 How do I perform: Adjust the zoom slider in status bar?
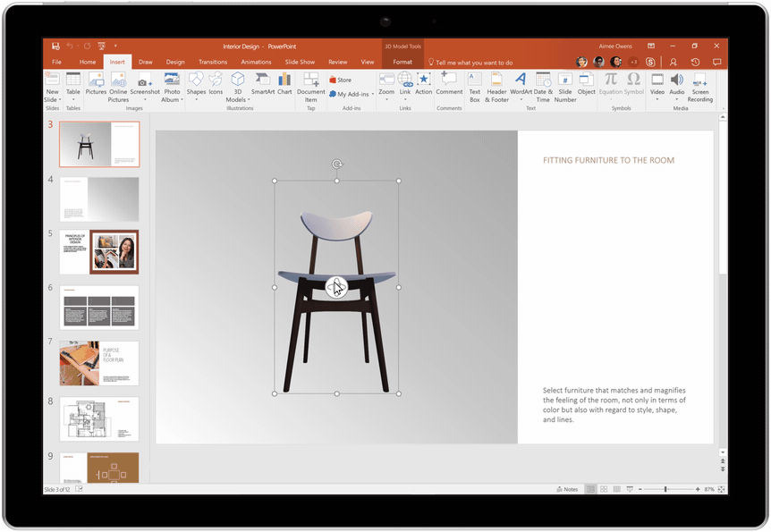[x=665, y=489]
